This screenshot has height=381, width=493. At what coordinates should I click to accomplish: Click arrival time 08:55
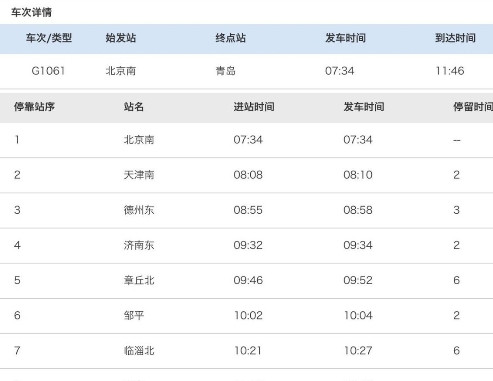(248, 210)
